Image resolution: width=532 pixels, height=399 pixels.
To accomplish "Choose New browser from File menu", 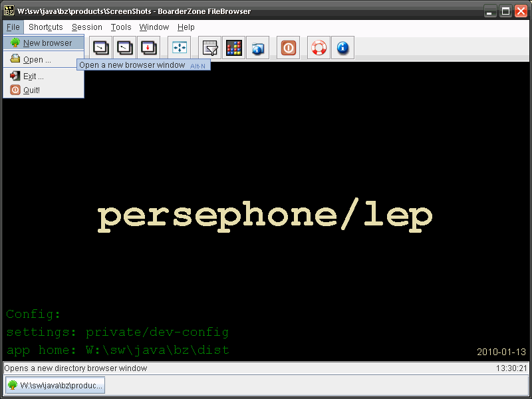I will click(x=44, y=43).
